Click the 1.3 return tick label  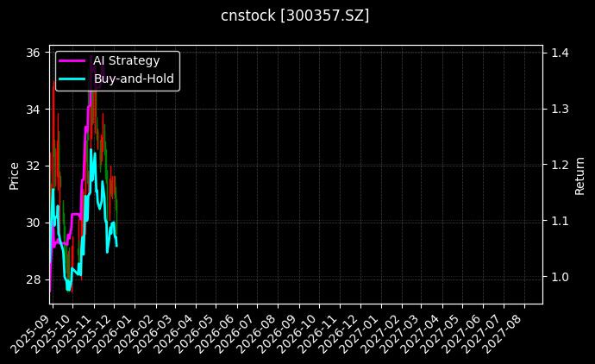tap(561, 109)
